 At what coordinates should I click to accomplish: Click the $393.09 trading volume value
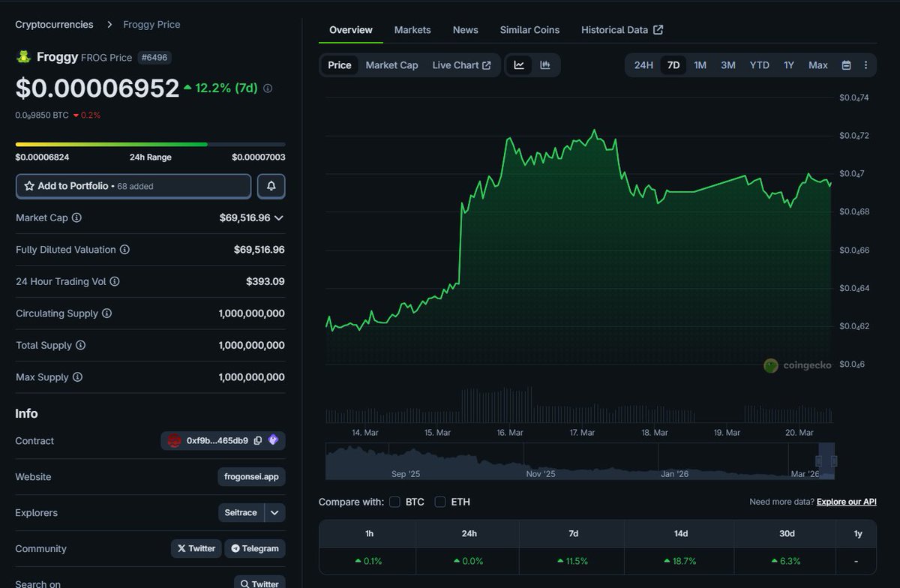point(265,281)
